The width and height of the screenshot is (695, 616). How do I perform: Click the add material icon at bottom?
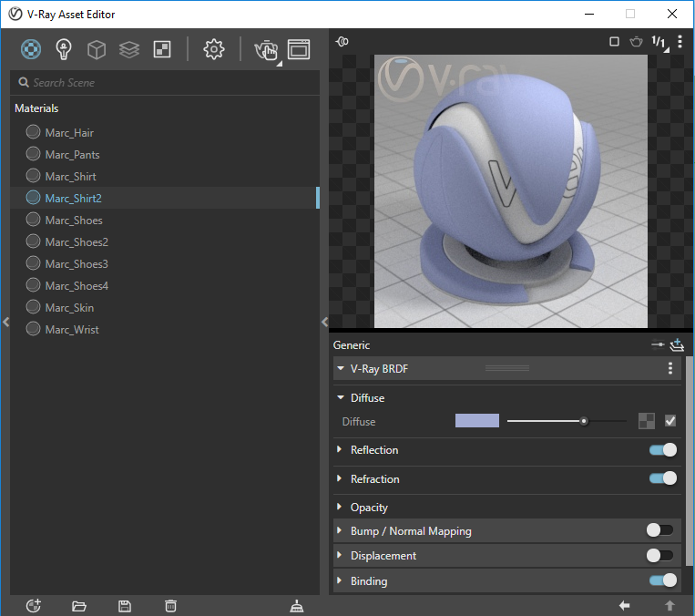pos(34,605)
